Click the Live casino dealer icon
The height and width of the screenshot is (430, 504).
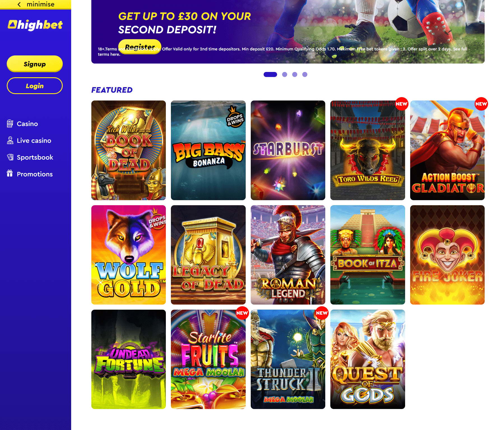click(10, 140)
